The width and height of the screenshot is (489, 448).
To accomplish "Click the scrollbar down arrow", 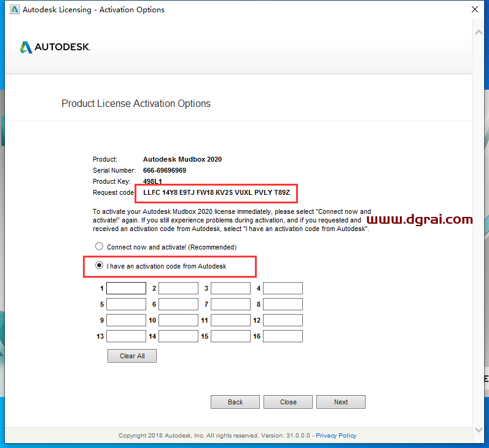I will coord(477,430).
